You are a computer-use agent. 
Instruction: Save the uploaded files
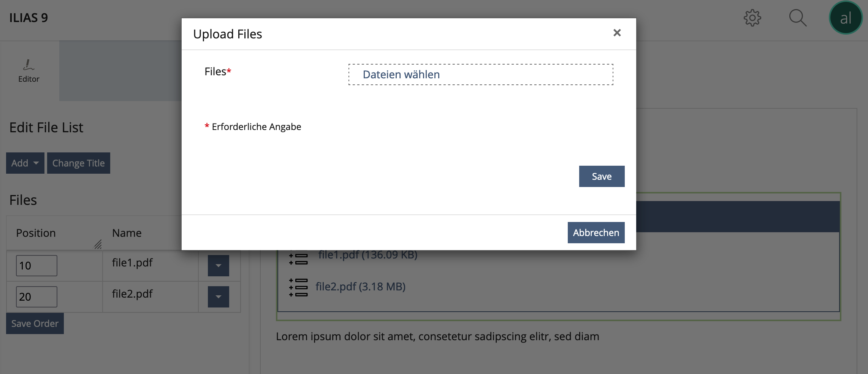click(601, 176)
